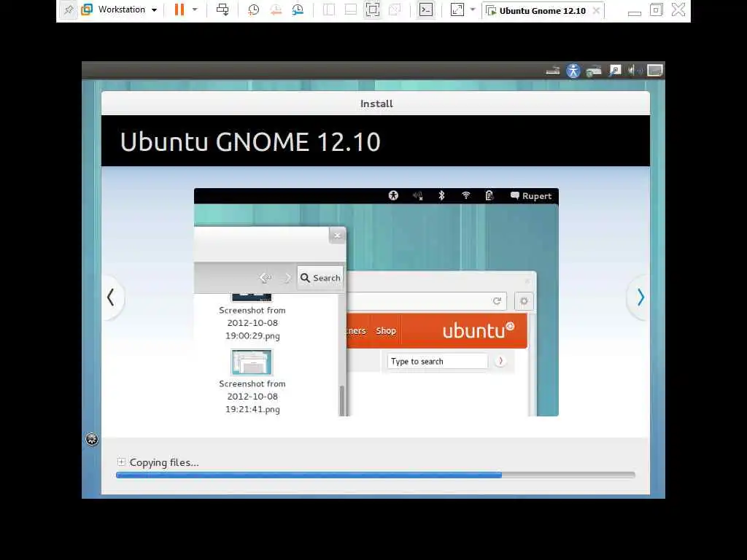Open the console view button
The height and width of the screenshot is (560, 747).
(426, 9)
